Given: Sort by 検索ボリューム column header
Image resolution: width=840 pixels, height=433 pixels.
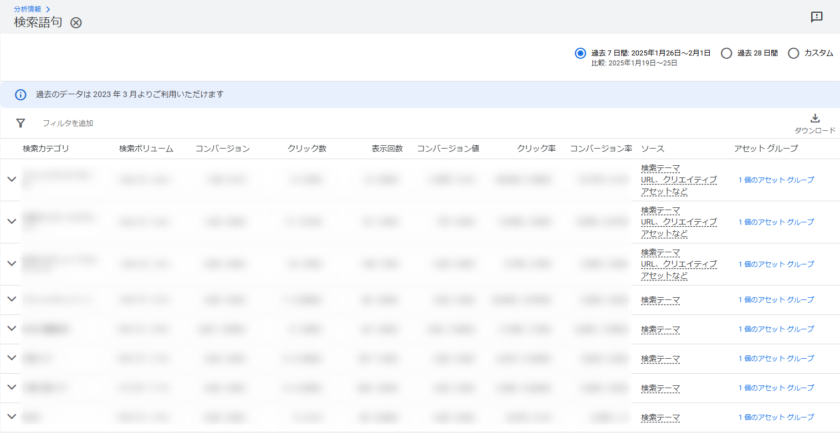Looking at the screenshot, I should click(x=146, y=149).
